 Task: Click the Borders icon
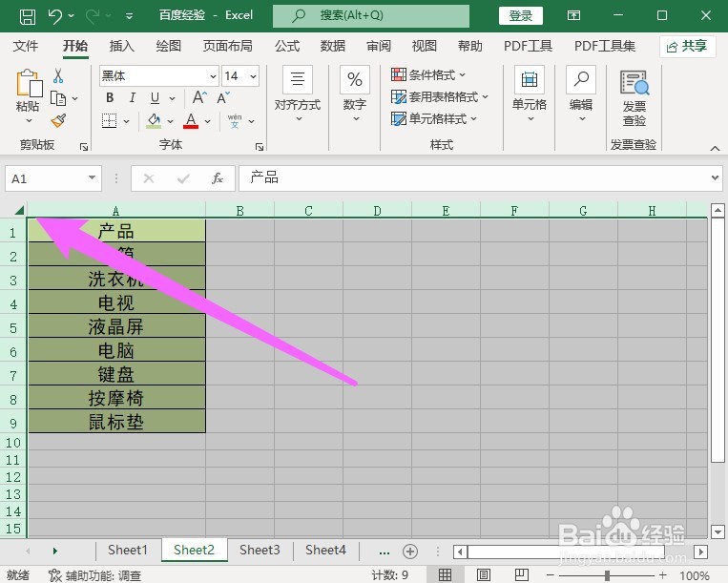click(x=109, y=121)
